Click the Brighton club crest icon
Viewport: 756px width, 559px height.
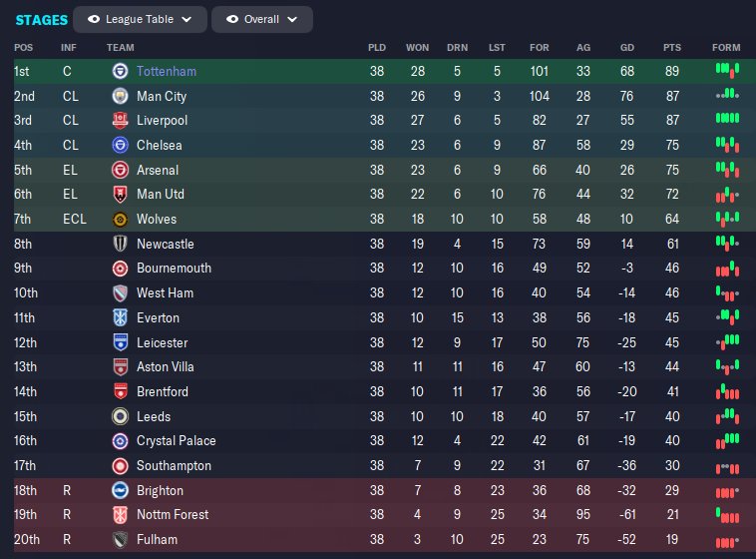tap(120, 490)
